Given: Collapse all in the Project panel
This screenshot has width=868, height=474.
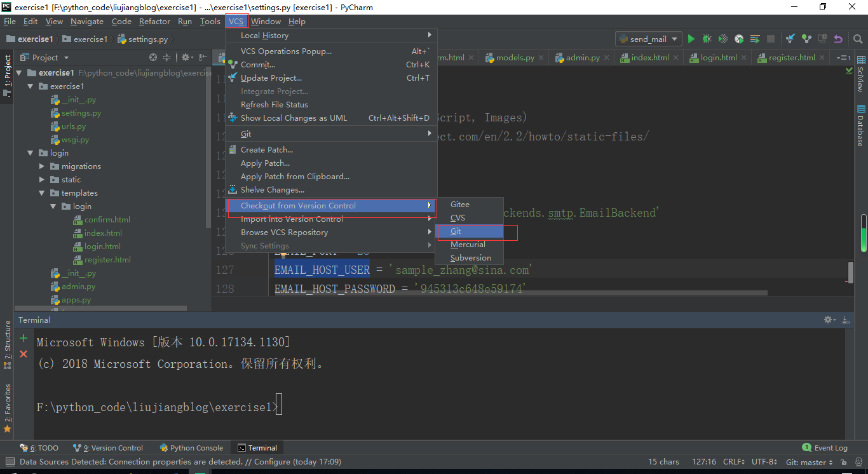Looking at the screenshot, I should pyautogui.click(x=167, y=57).
